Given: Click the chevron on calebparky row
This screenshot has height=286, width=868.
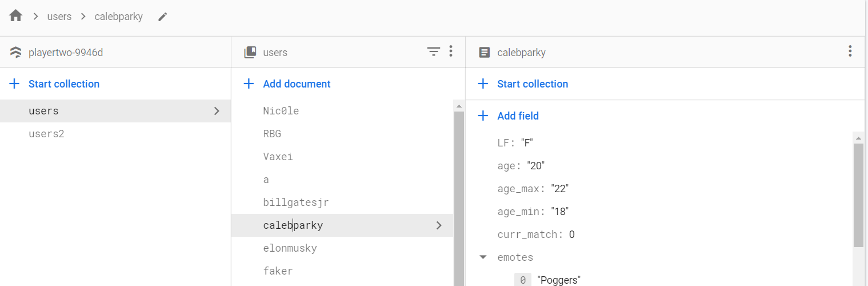Looking at the screenshot, I should (439, 225).
